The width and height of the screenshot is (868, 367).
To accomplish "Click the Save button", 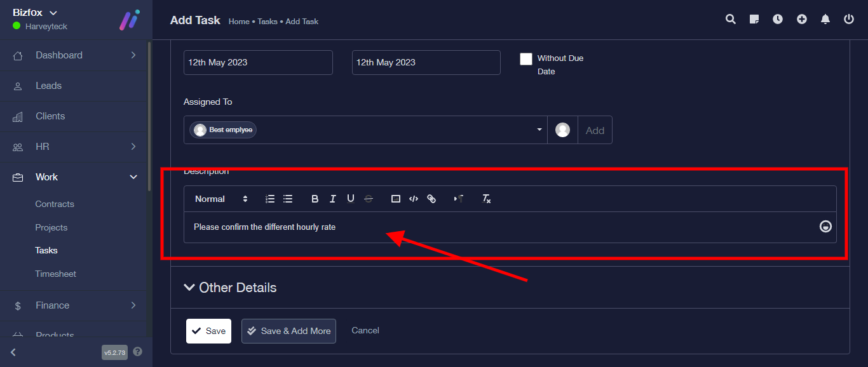I will 208,331.
